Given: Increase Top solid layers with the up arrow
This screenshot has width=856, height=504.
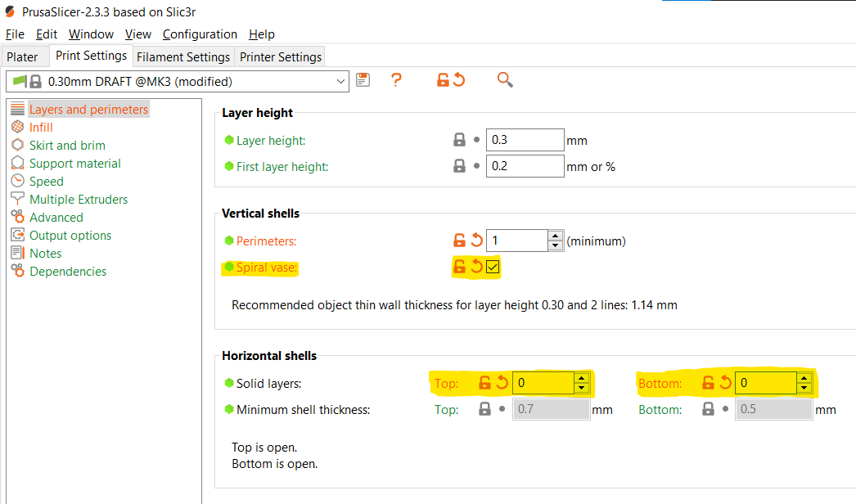Looking at the screenshot, I should point(581,378).
